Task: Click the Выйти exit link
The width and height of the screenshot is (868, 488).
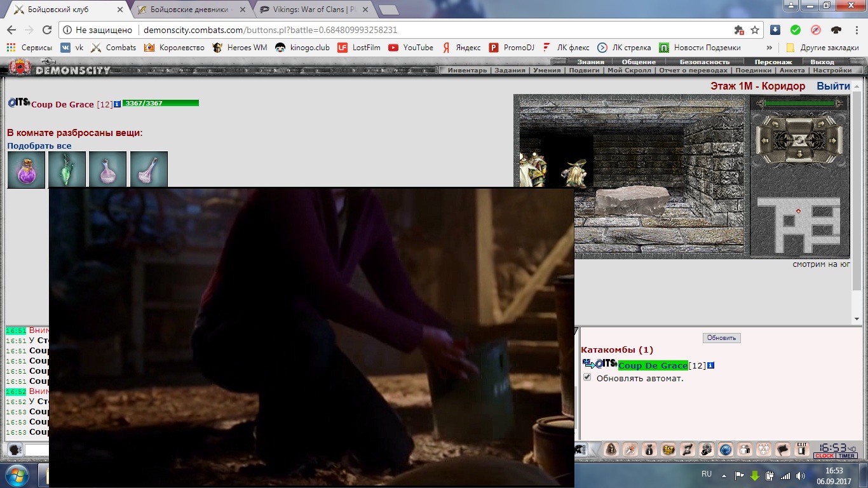Action: click(x=833, y=86)
